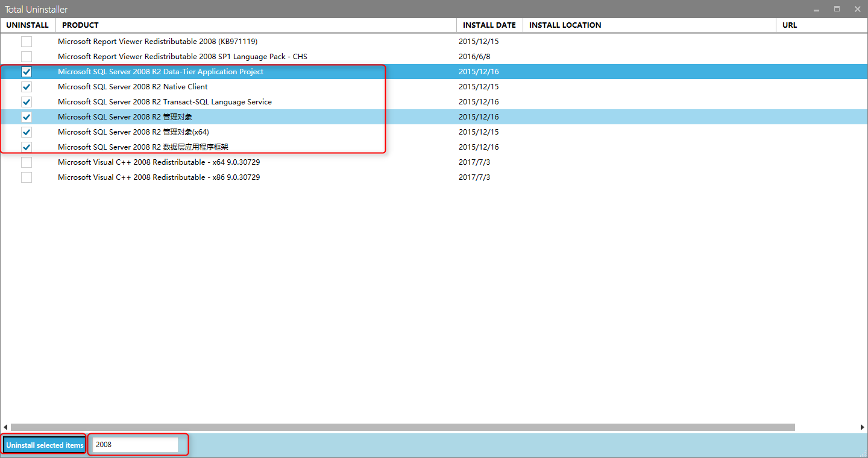Select Microsoft SQL Server 2008 R2 Data-Tier Application Project text
The image size is (868, 458).
coord(160,72)
